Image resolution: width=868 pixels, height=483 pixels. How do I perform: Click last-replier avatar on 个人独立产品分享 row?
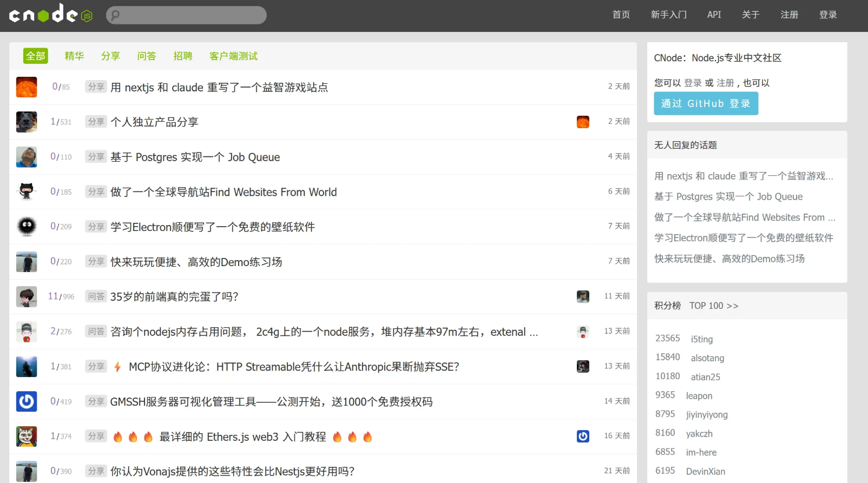pyautogui.click(x=583, y=122)
